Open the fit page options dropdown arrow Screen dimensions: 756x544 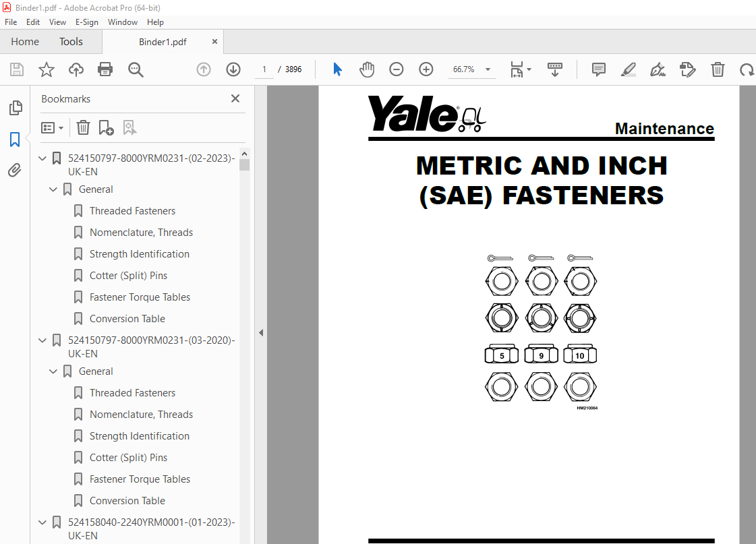pyautogui.click(x=529, y=69)
